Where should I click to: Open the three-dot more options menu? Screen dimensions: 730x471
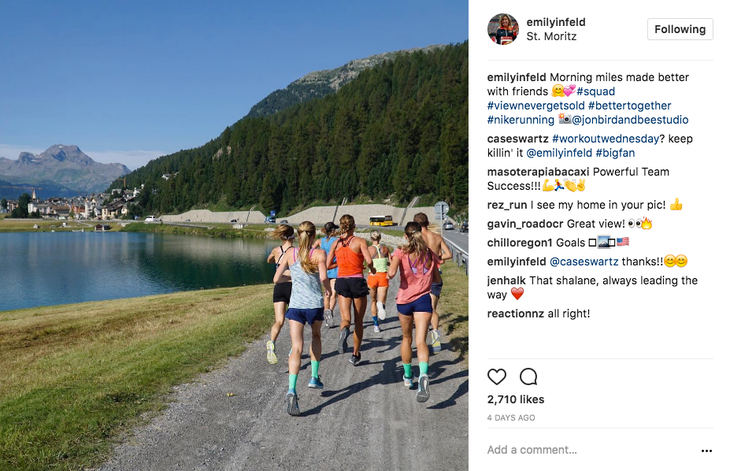point(706,451)
